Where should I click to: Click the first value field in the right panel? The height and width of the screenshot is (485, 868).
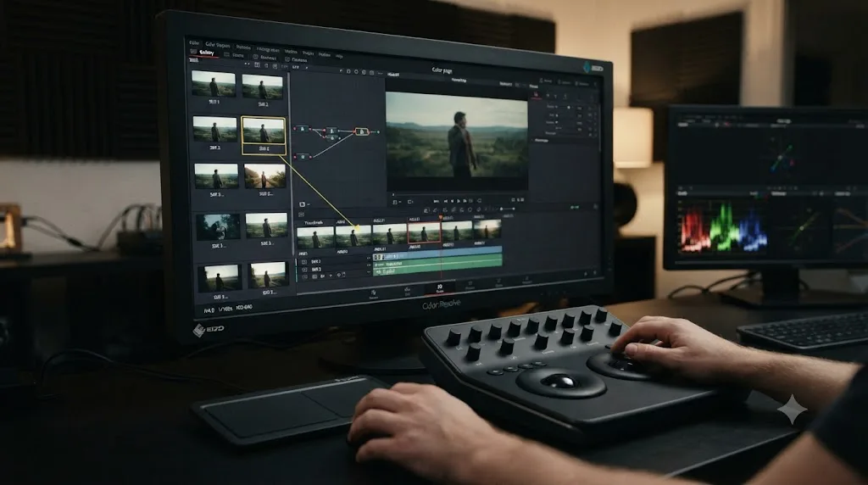tap(580, 109)
